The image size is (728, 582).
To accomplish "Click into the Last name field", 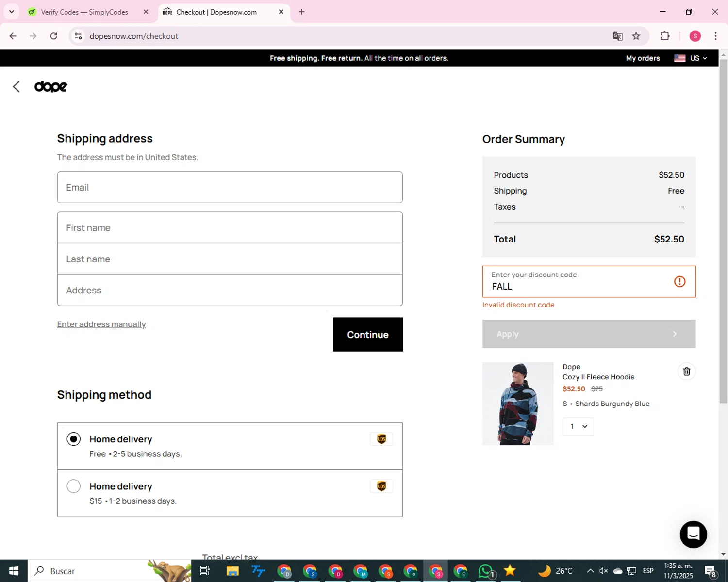I will coord(230,259).
